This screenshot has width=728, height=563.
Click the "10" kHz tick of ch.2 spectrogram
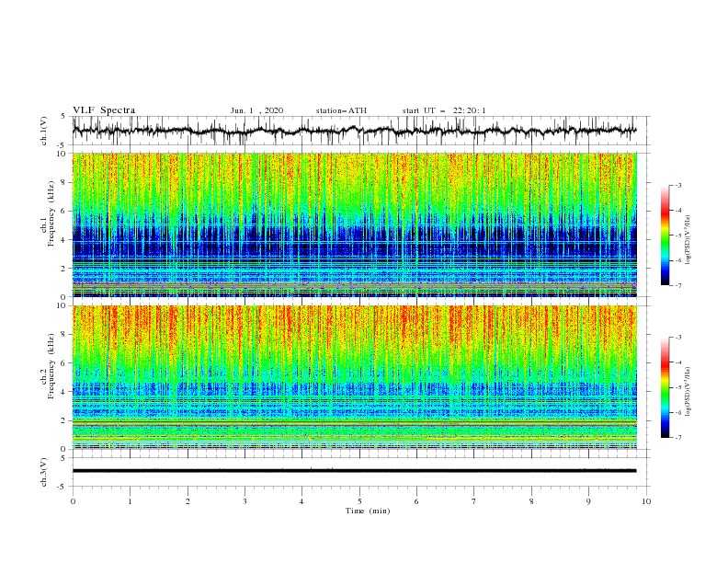point(62,305)
